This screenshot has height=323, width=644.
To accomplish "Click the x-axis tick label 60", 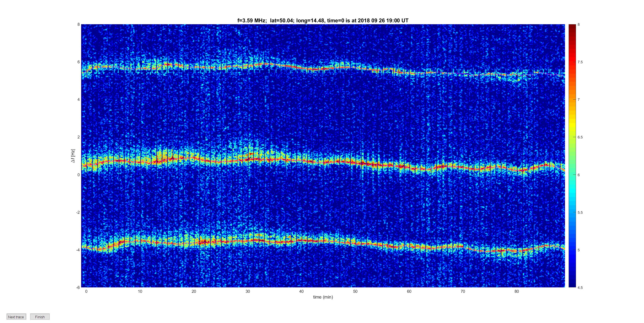I will click(x=409, y=291).
